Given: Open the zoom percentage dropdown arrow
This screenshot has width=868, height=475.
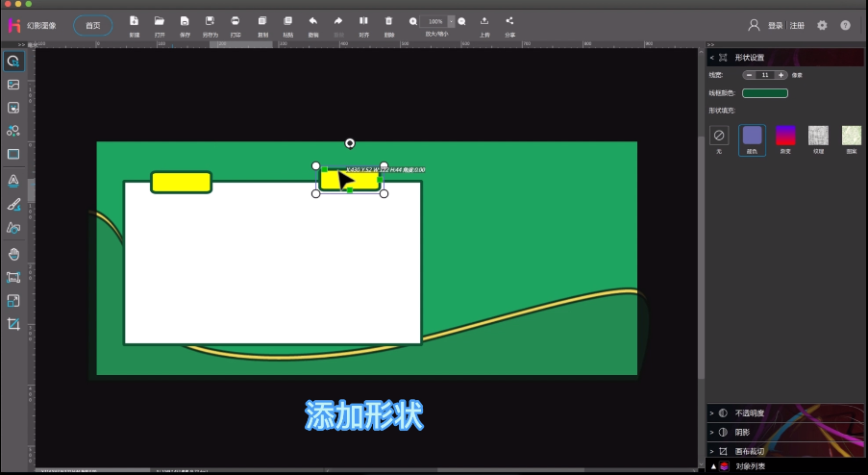Looking at the screenshot, I should [451, 21].
